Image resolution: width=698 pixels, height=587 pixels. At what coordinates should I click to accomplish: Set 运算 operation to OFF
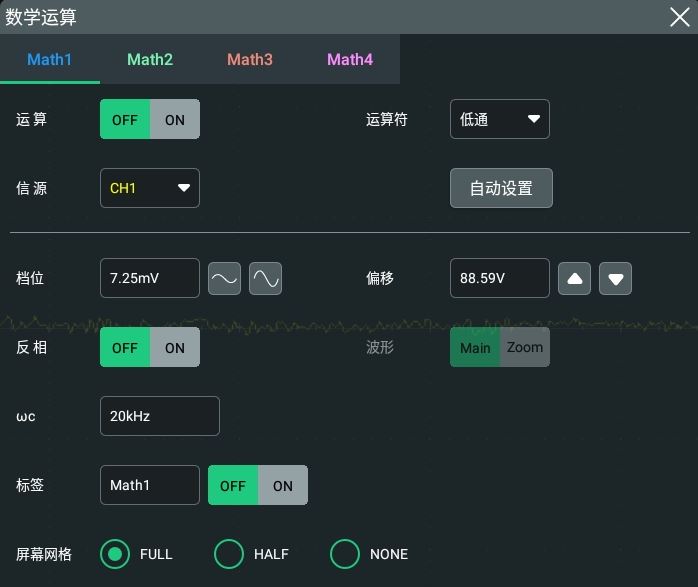pos(125,119)
